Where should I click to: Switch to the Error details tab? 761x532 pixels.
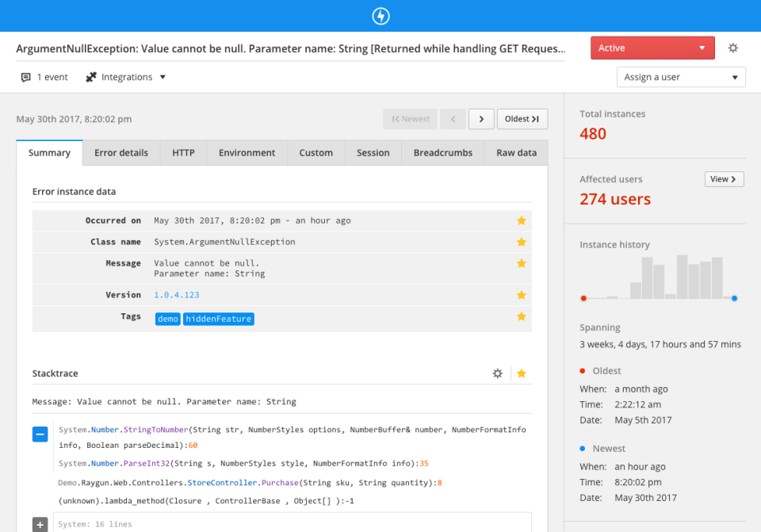point(121,153)
